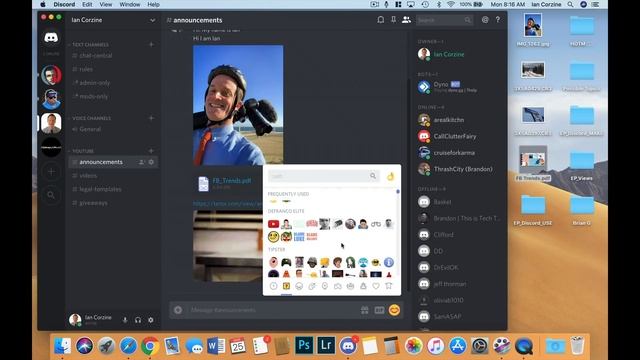Open the help question mark icon
The image size is (640, 360).
[x=498, y=20]
